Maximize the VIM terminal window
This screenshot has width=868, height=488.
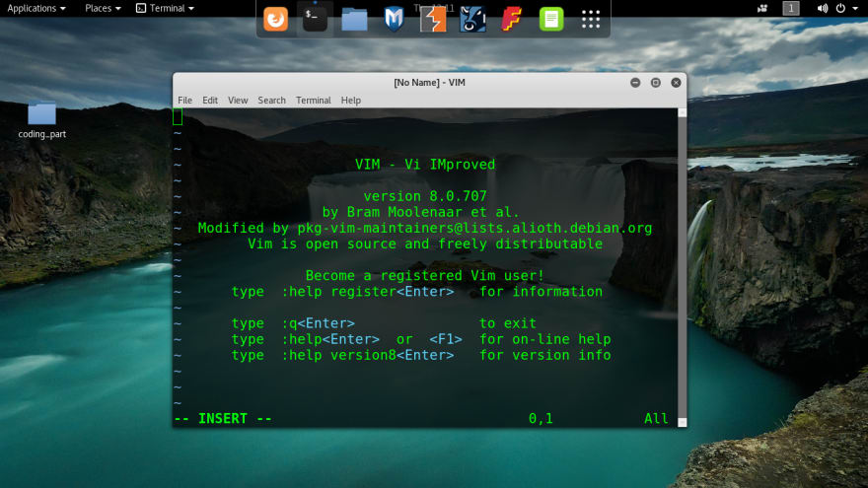coord(655,83)
